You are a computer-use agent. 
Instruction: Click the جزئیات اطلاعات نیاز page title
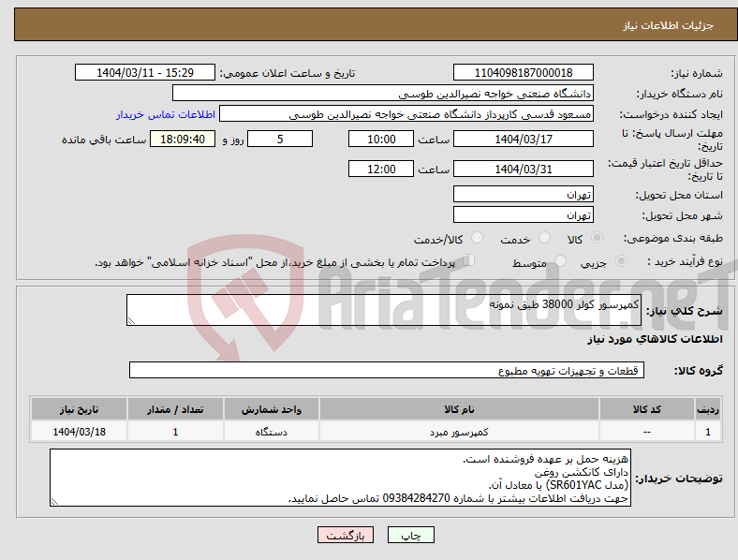669,25
